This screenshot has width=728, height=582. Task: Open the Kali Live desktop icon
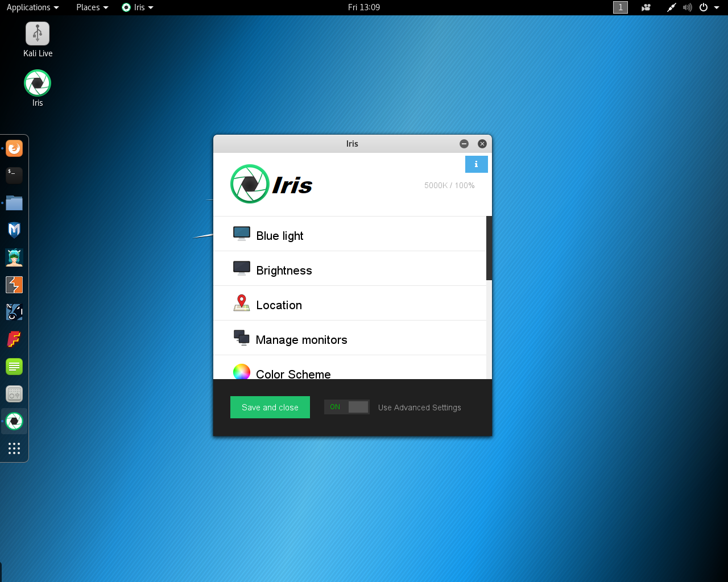coord(38,40)
